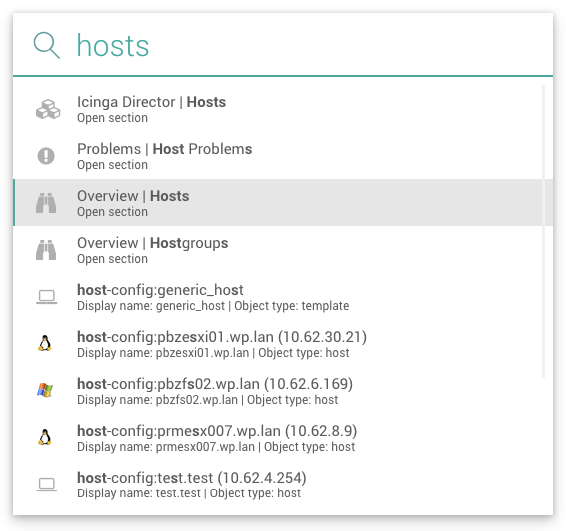Click 'Display name: generic_host | Object type: template' text
This screenshot has height=531, width=566.
[213, 306]
